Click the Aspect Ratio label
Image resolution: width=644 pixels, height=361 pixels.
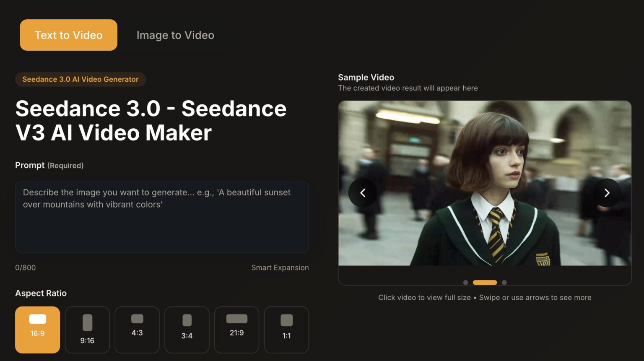point(41,293)
